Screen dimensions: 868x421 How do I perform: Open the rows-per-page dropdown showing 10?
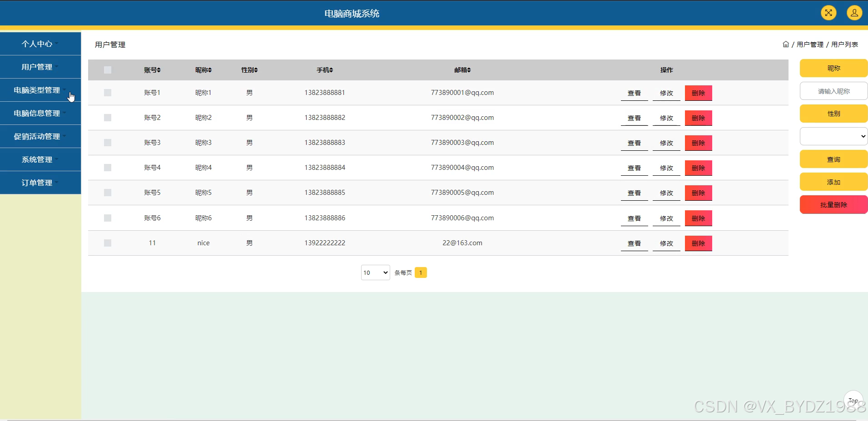coord(375,272)
